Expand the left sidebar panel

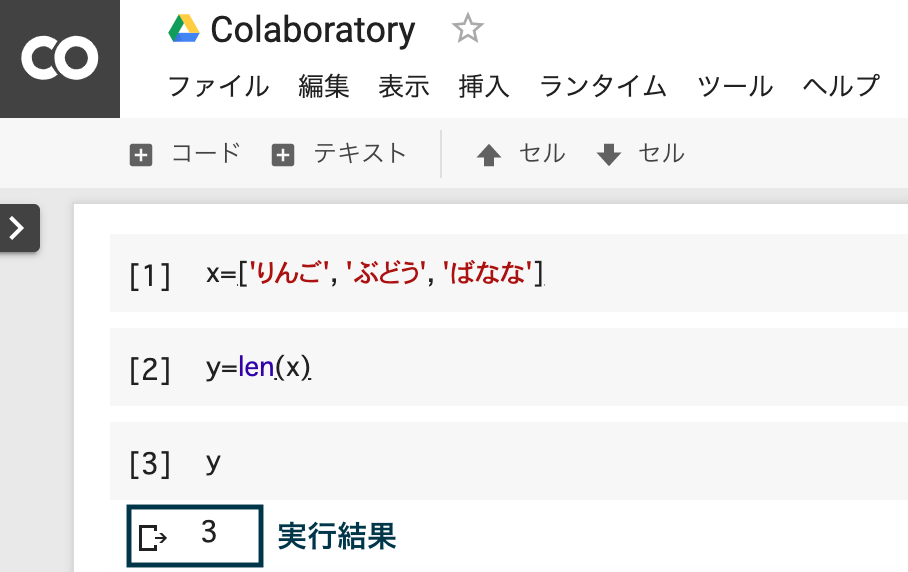click(x=19, y=228)
